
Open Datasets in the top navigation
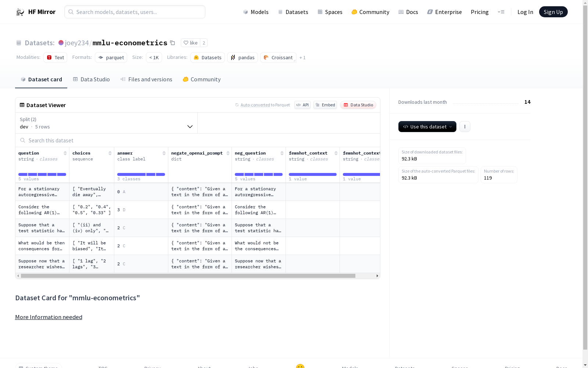(x=293, y=12)
